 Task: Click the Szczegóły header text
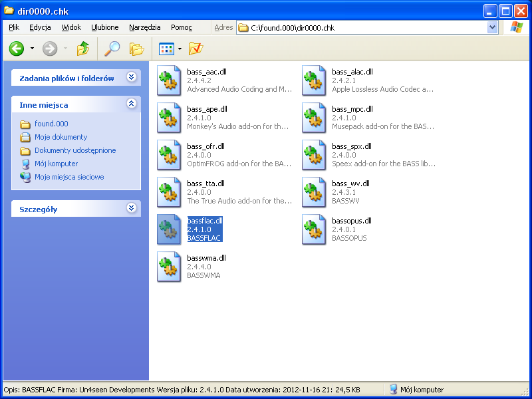(x=38, y=209)
